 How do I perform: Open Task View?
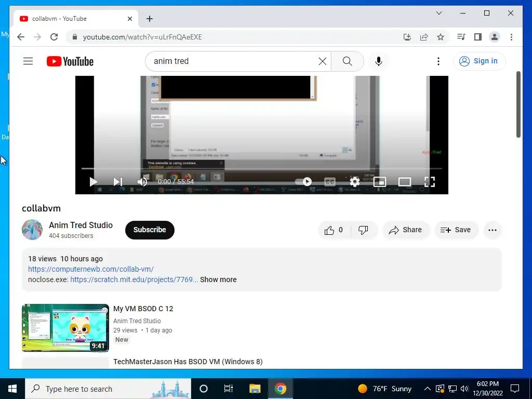point(229,389)
